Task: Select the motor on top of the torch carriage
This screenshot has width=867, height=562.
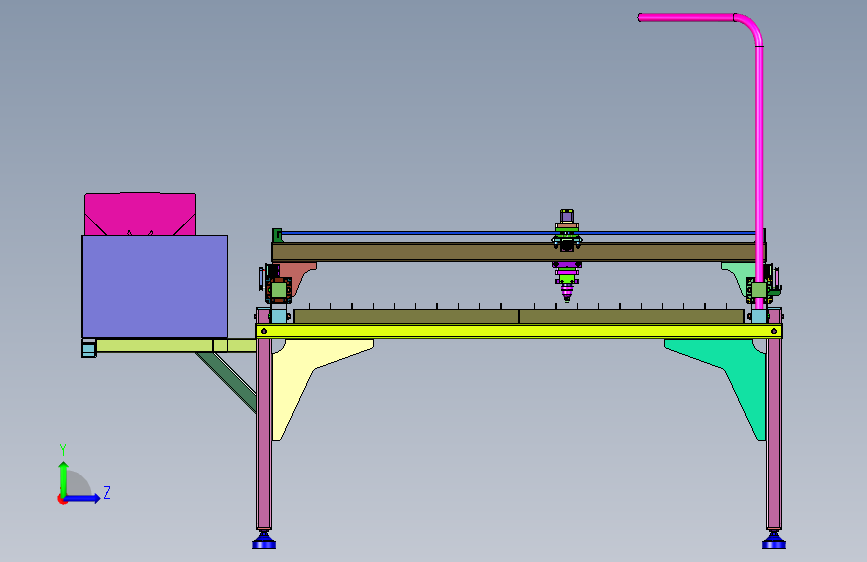Action: 567,216
